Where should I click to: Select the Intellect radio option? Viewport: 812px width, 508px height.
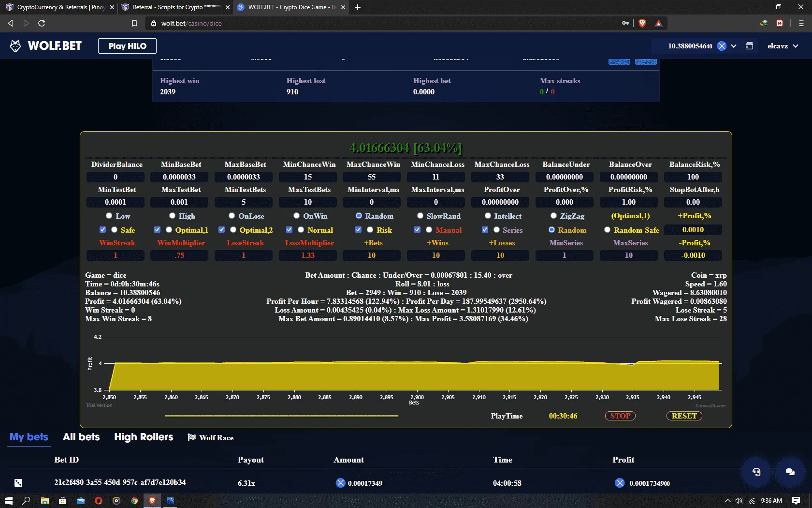tap(488, 216)
